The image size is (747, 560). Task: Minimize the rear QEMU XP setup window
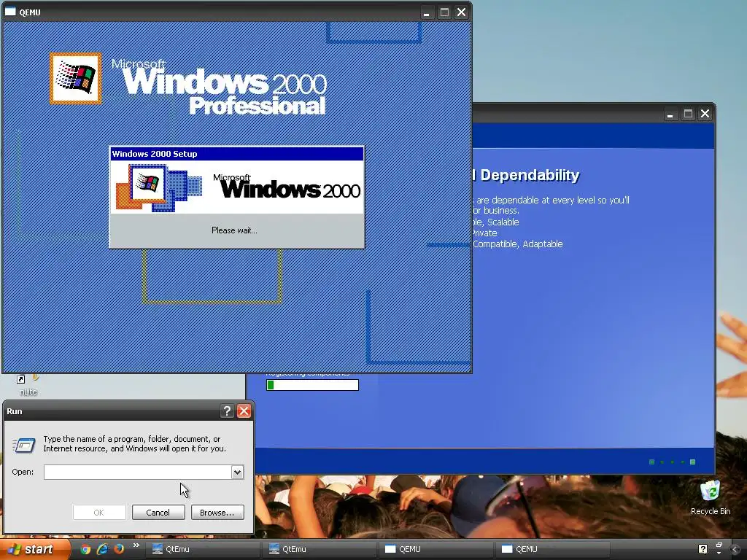click(670, 114)
